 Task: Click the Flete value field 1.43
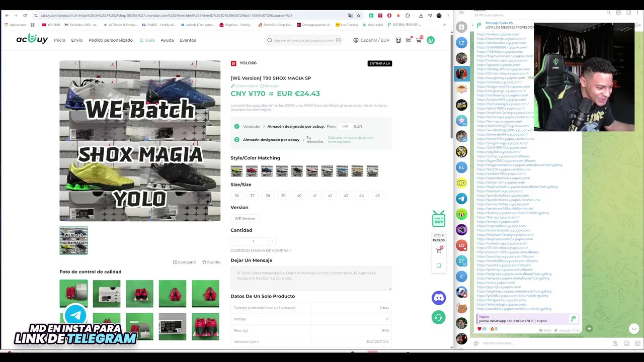[345, 126]
